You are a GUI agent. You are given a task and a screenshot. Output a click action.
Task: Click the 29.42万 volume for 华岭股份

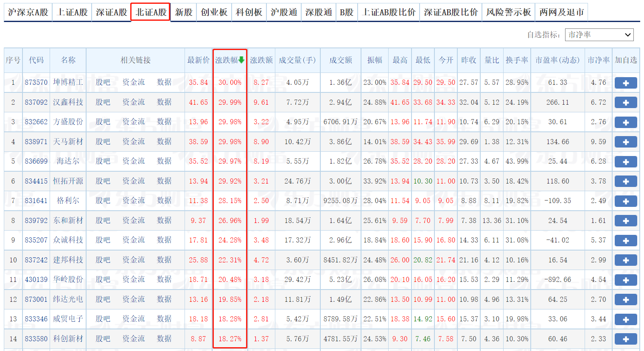coord(297,279)
